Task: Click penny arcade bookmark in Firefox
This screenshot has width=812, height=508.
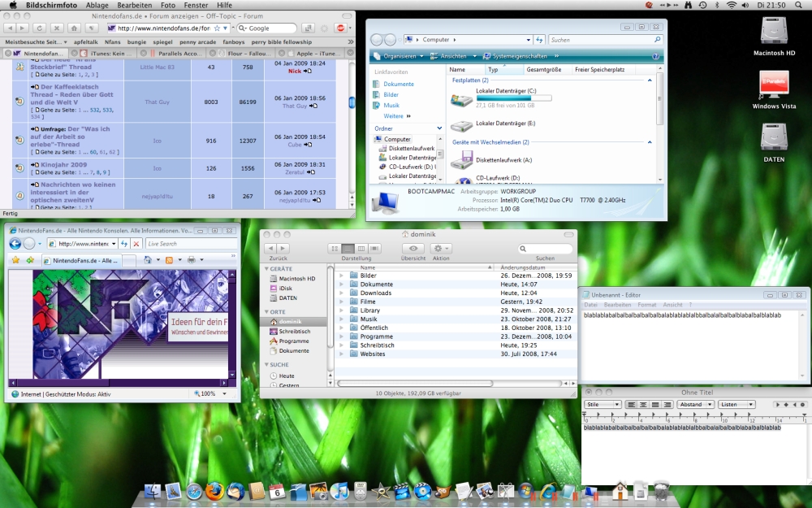Action: pos(198,42)
